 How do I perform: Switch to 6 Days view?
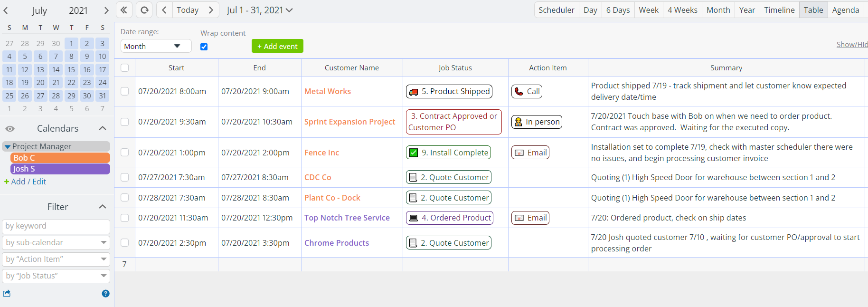coord(618,10)
